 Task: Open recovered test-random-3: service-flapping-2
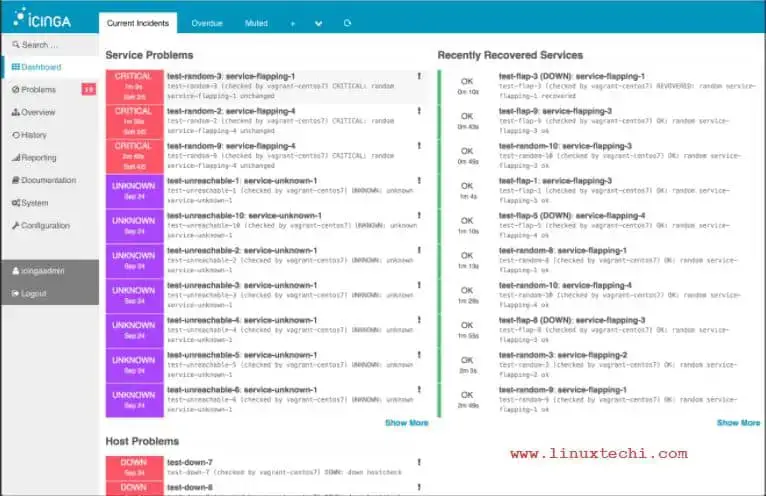(563, 355)
